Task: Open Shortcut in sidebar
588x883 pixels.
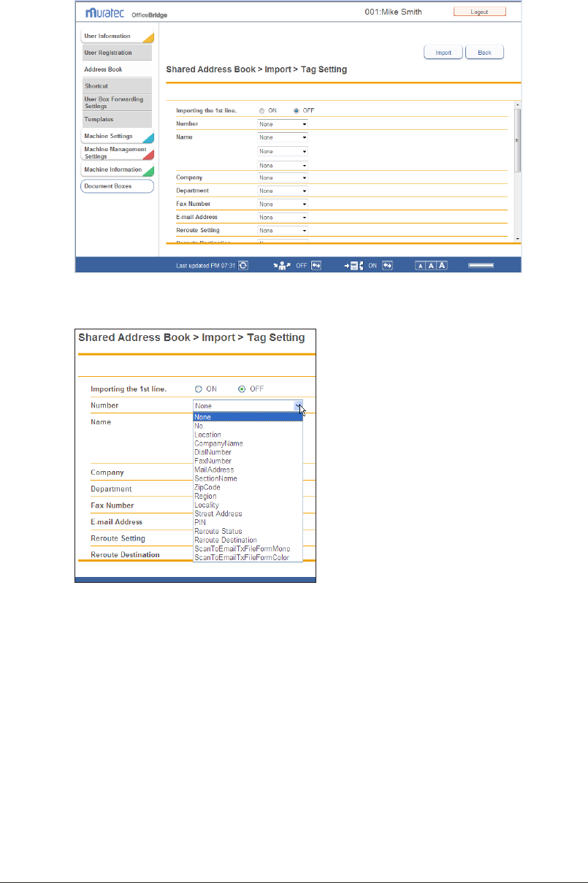Action: [117, 86]
